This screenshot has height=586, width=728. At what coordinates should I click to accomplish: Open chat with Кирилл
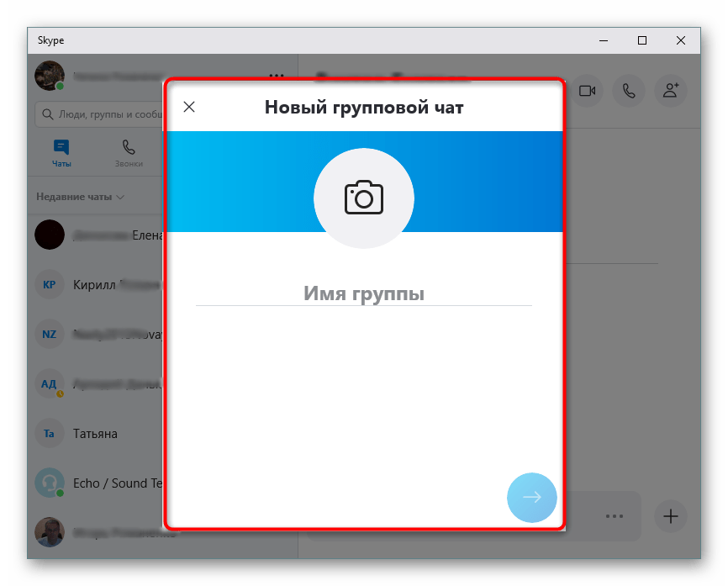tap(95, 284)
